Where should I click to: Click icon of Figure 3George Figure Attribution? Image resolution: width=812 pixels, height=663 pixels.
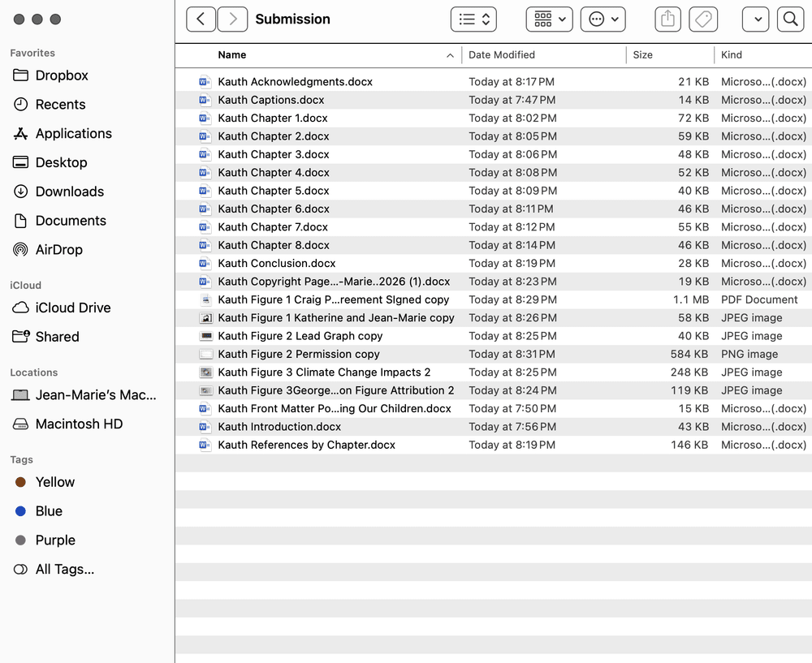click(x=205, y=390)
